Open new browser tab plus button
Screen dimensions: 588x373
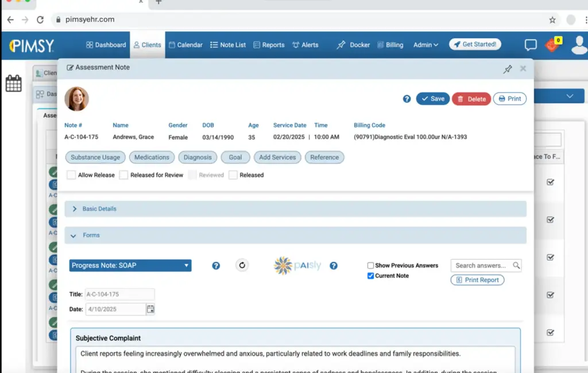point(158,2)
